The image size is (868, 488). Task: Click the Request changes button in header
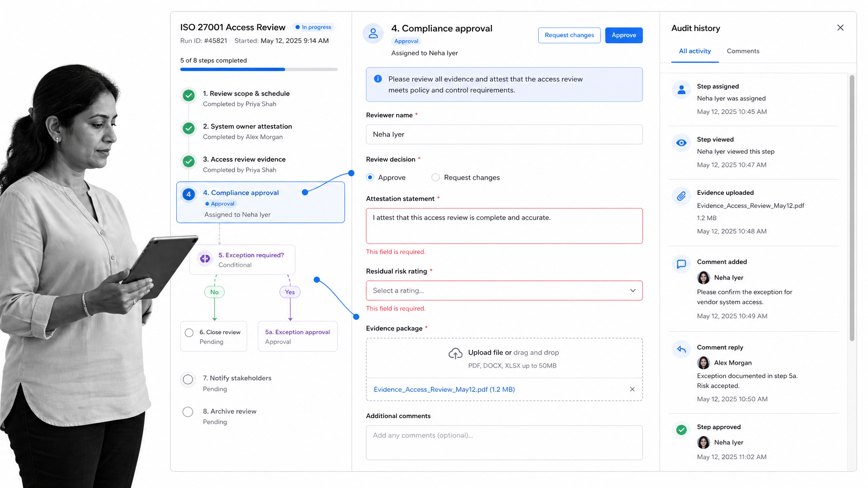[x=569, y=35]
